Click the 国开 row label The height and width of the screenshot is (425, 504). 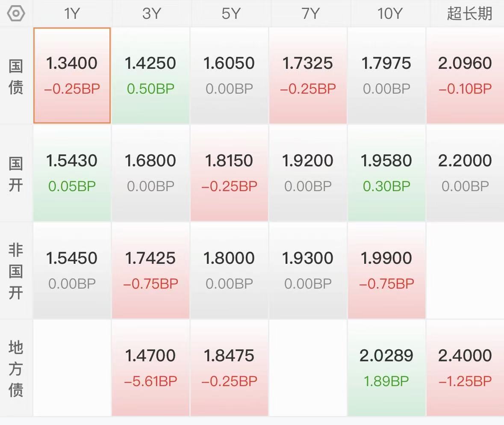point(16,174)
